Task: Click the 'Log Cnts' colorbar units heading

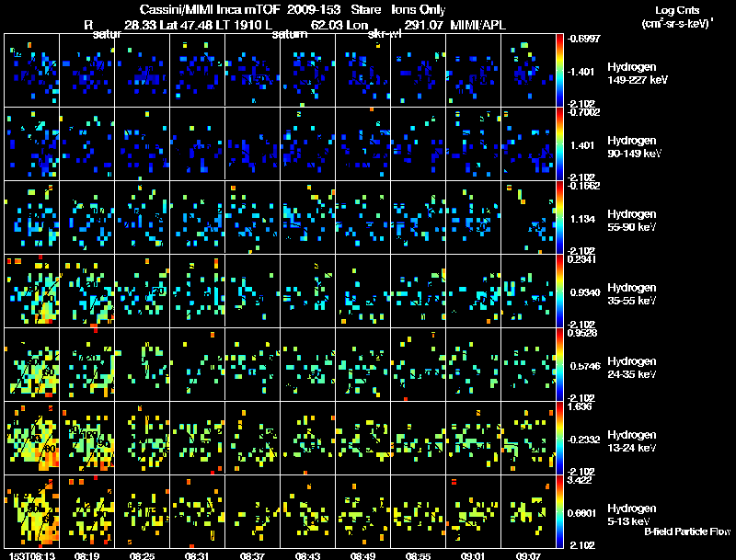Action: pyautogui.click(x=677, y=10)
